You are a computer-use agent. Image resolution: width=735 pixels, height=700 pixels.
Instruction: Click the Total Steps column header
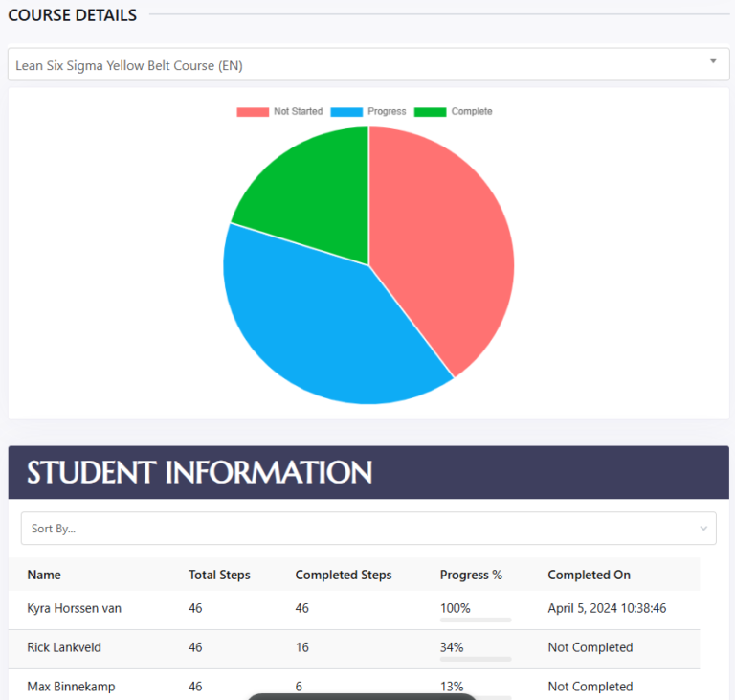[219, 576]
